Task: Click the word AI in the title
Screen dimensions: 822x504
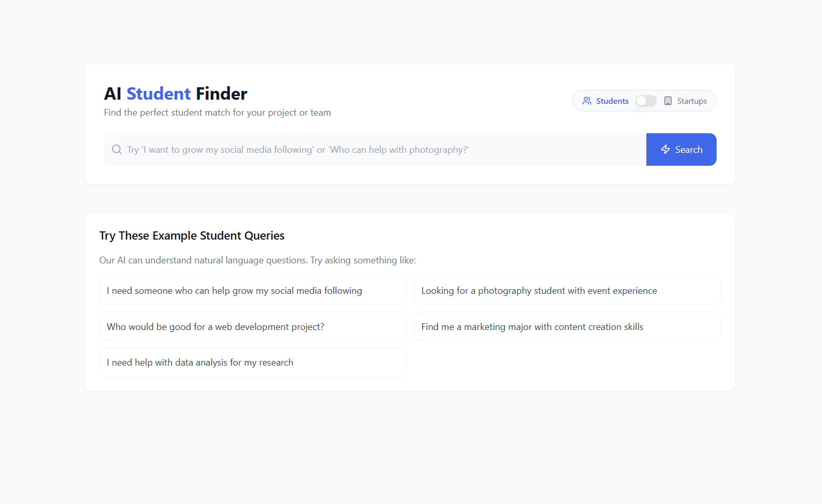Action: point(113,94)
